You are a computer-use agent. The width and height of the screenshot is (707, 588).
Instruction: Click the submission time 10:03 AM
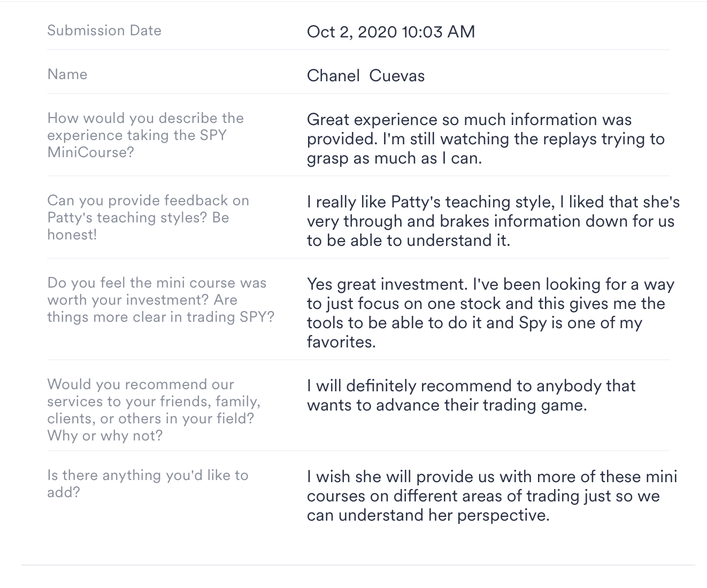(438, 32)
